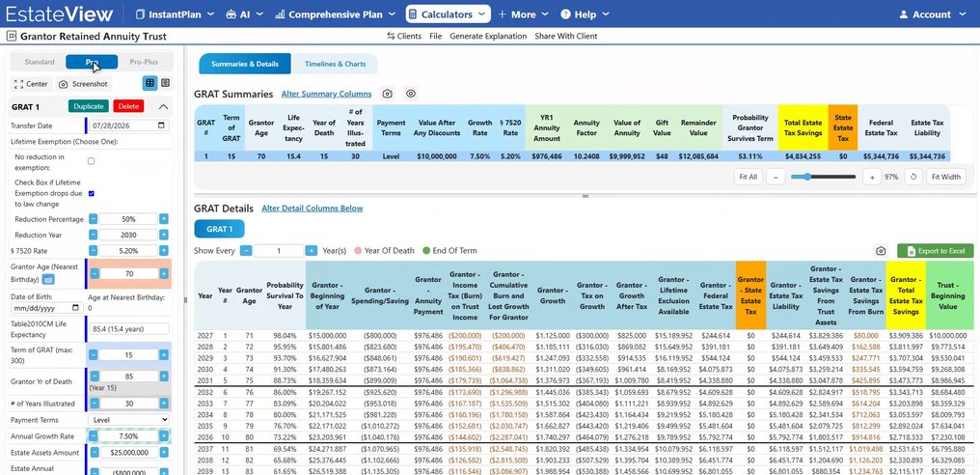
Task: Open the Help dropdown menu
Action: (585, 14)
